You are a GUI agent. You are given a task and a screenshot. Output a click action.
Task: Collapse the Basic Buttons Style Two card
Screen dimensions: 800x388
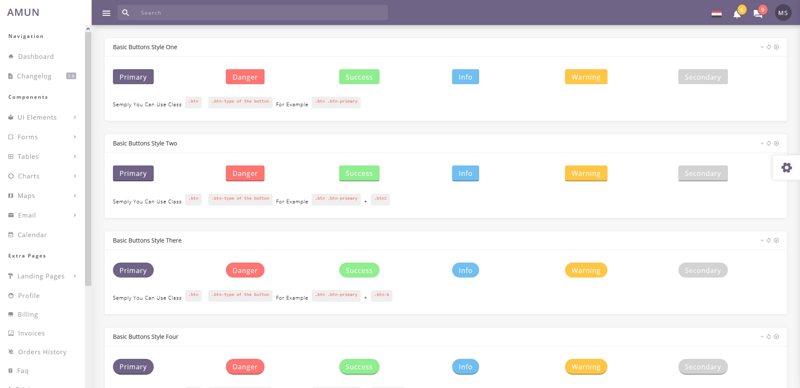tap(762, 143)
